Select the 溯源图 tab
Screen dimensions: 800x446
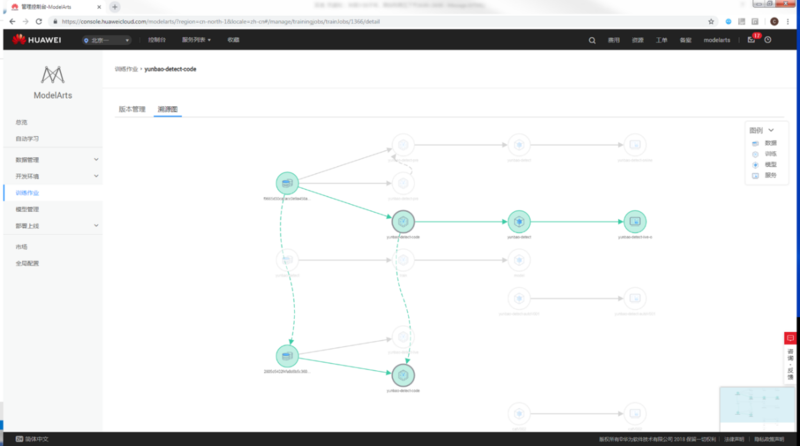[x=167, y=109]
